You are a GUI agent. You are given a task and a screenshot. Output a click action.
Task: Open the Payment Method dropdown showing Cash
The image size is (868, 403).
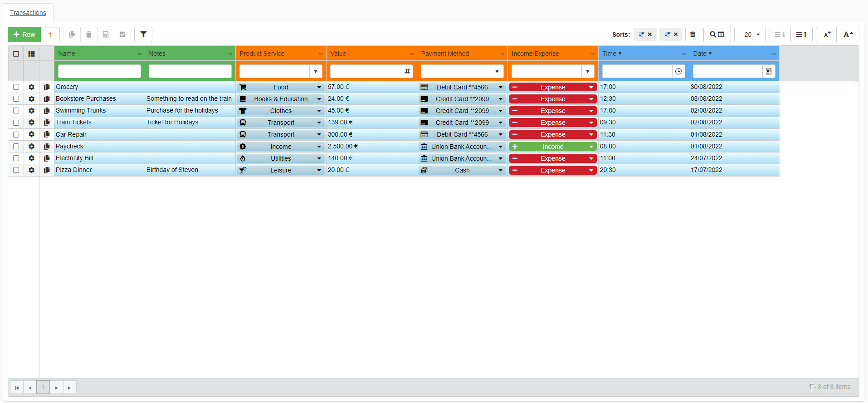point(500,170)
